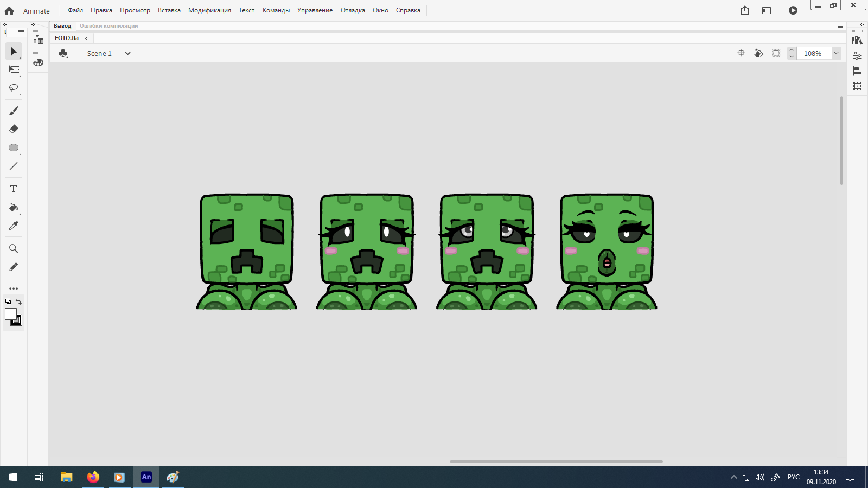Reset to default black and white colors
Viewport: 868px width, 488px height.
[x=8, y=302]
